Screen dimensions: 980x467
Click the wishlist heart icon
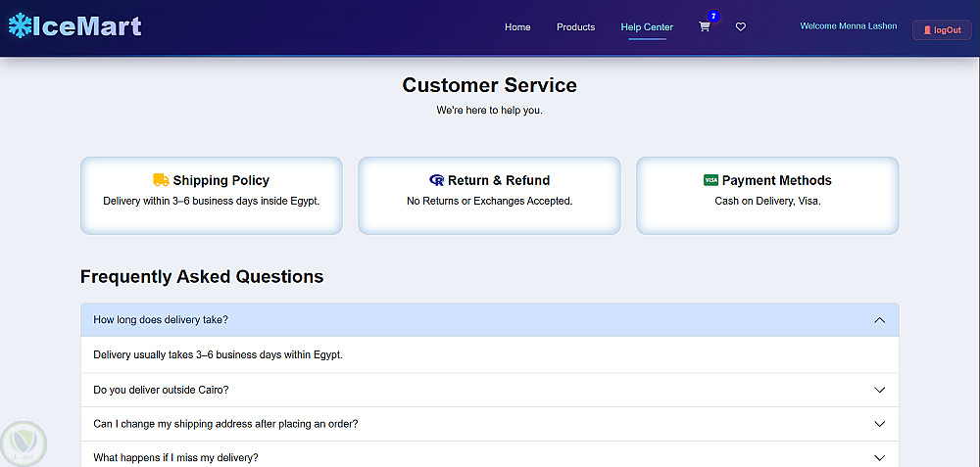[x=741, y=27]
